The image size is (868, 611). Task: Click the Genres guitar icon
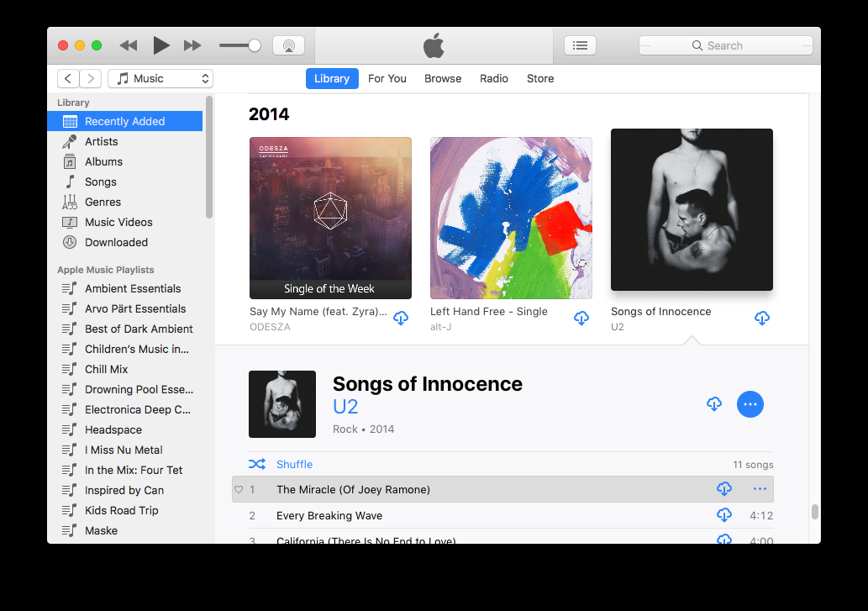(70, 202)
